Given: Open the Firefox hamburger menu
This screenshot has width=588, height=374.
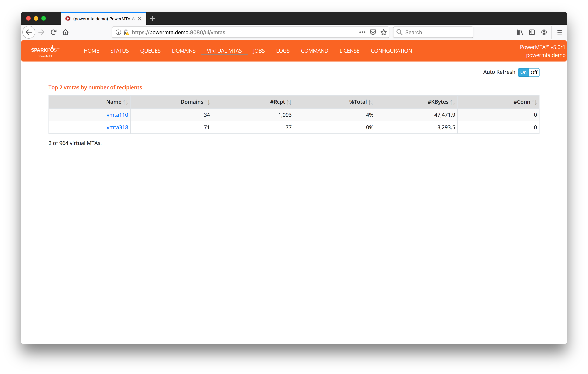Looking at the screenshot, I should point(559,32).
